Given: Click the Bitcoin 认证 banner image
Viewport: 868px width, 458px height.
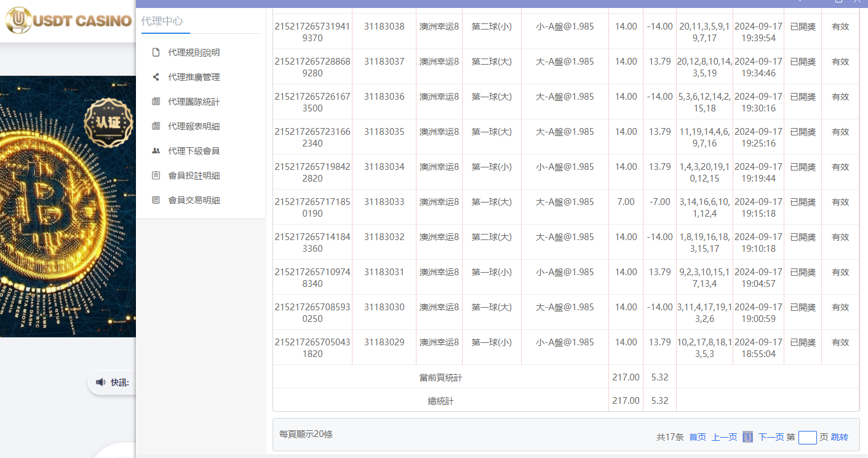Looking at the screenshot, I should (x=68, y=206).
